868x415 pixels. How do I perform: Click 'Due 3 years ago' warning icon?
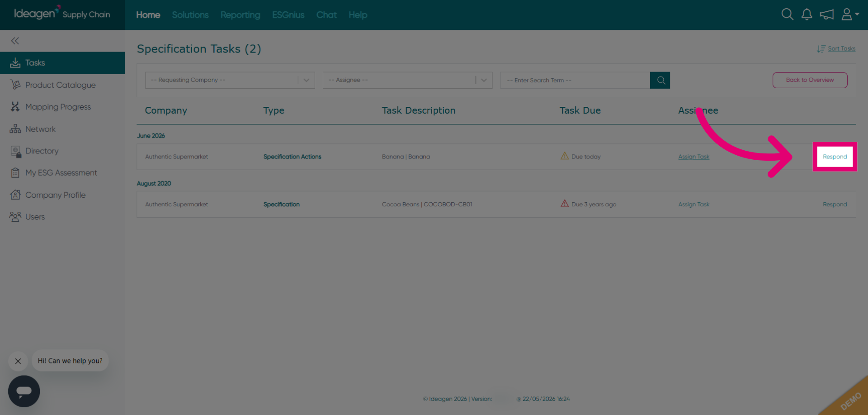565,204
